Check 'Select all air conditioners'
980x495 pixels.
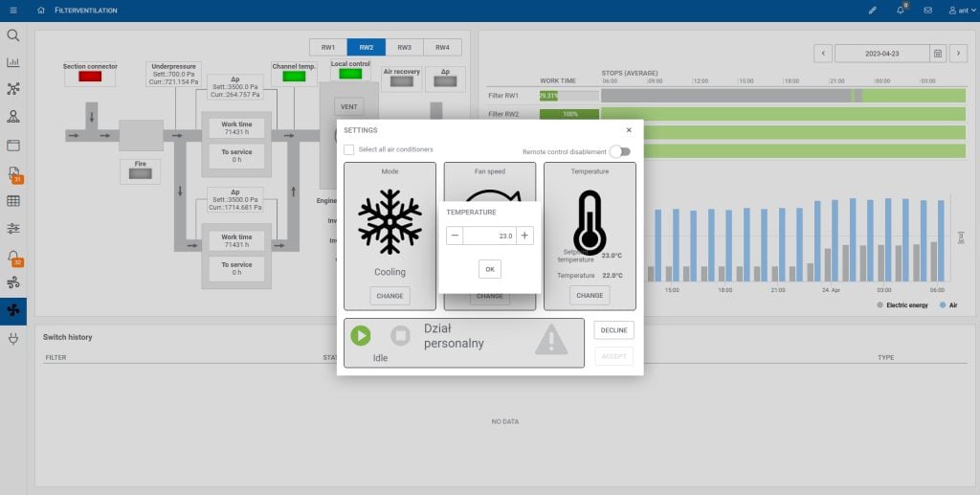(348, 150)
